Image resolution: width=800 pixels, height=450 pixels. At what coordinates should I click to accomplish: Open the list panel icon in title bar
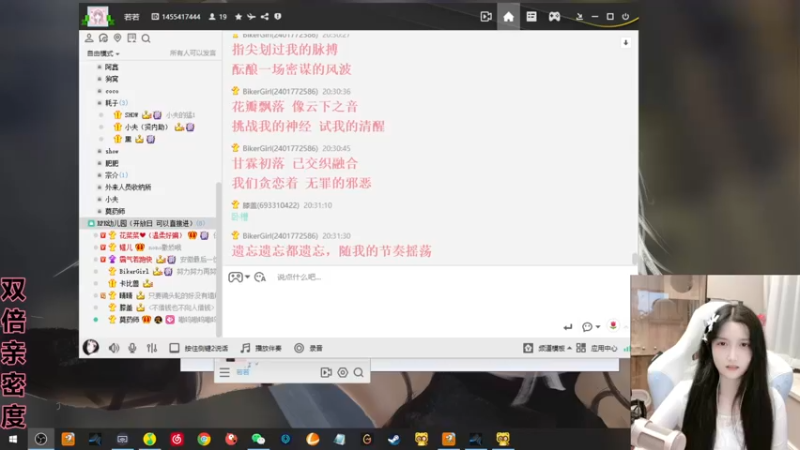(x=531, y=17)
